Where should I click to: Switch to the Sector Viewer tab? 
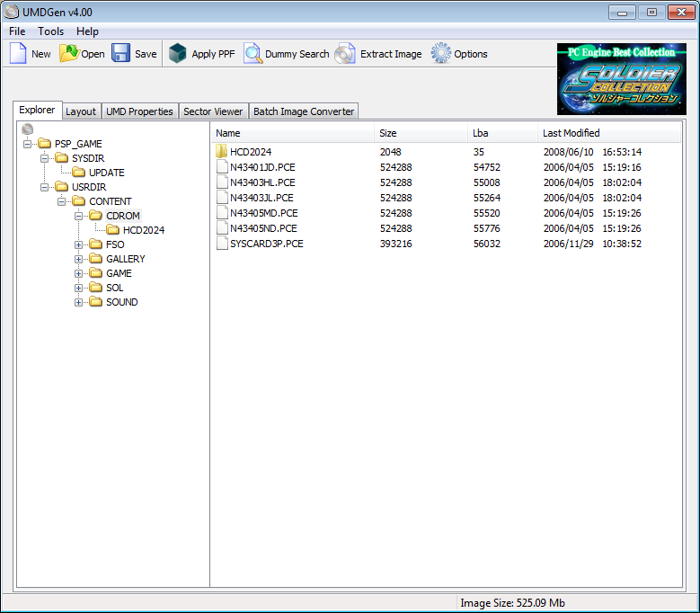click(213, 111)
